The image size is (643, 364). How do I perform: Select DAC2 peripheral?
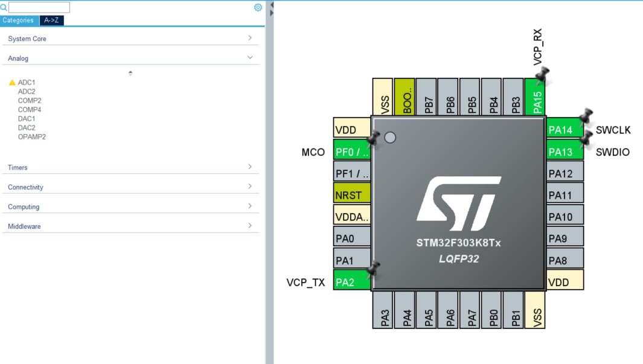pyautogui.click(x=27, y=127)
